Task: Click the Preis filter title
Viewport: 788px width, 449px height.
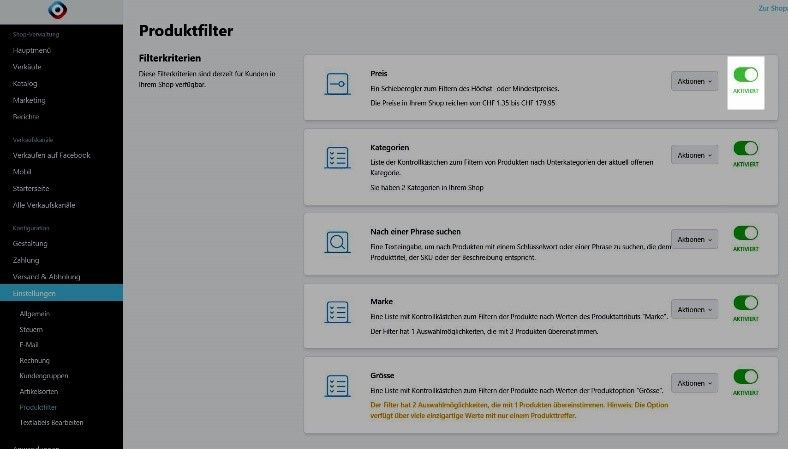Action: pyautogui.click(x=379, y=73)
